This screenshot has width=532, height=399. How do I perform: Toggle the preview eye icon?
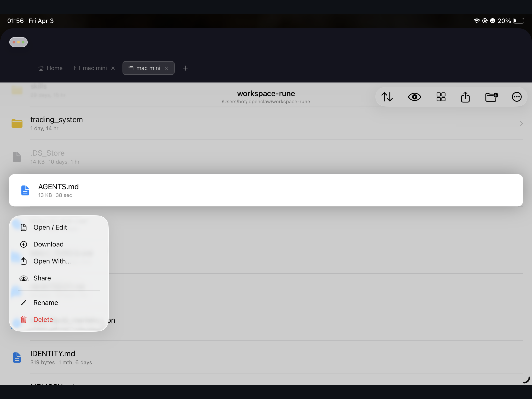pos(414,97)
